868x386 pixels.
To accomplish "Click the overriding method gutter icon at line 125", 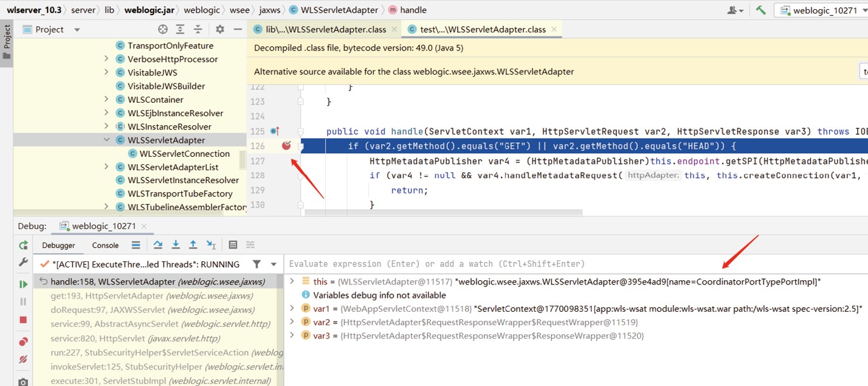I will point(275,131).
